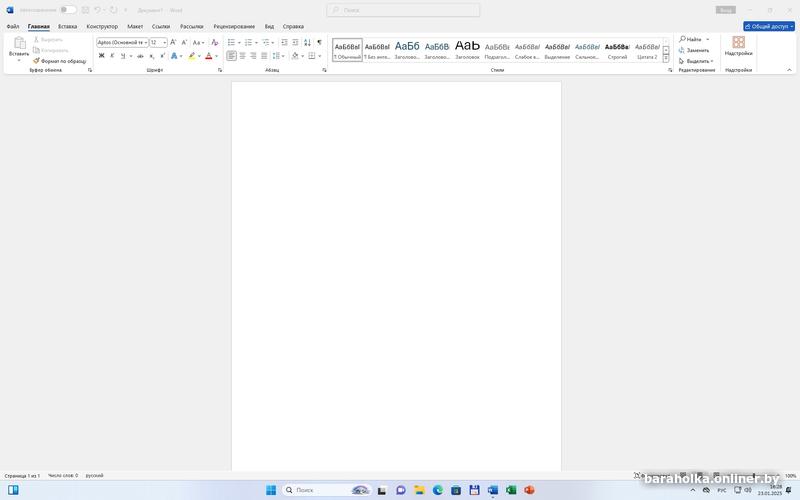This screenshot has height=500, width=800.
Task: Expand the styles gallery with the More arrow
Action: coord(666,59)
